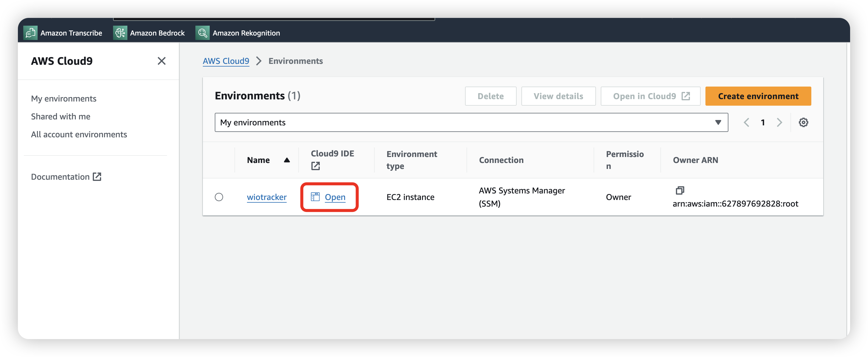The width and height of the screenshot is (868, 357).
Task: Click the 'Owner' permission cell
Action: (x=618, y=197)
